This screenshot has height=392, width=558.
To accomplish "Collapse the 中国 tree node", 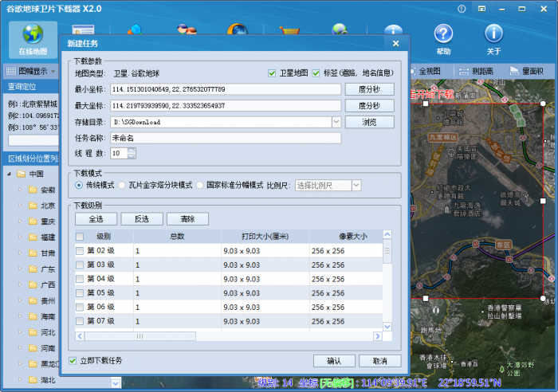I will [x=10, y=174].
